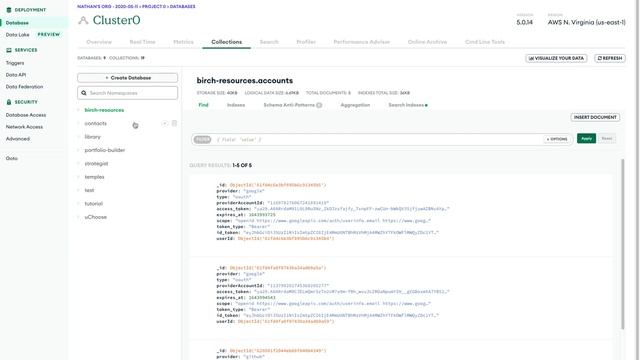
Task: Open Database Access settings
Action: [26, 115]
